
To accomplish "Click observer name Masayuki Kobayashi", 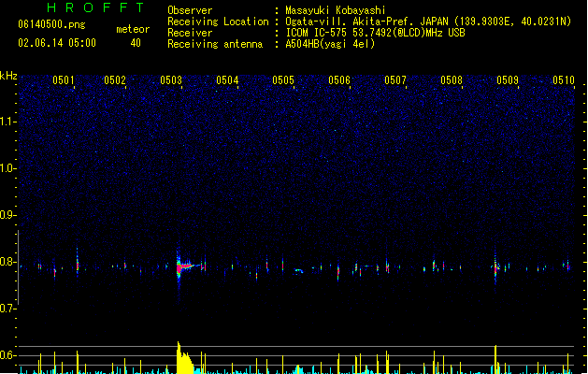I will (x=336, y=10).
